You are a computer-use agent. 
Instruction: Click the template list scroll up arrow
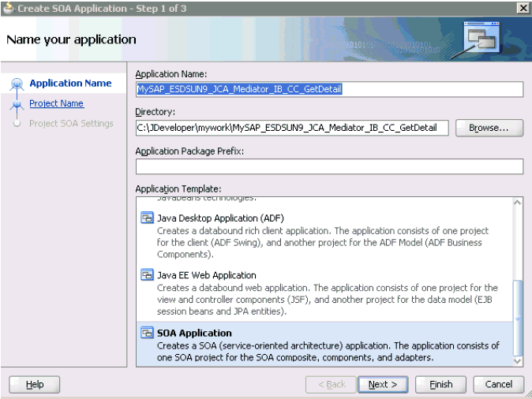[x=518, y=203]
